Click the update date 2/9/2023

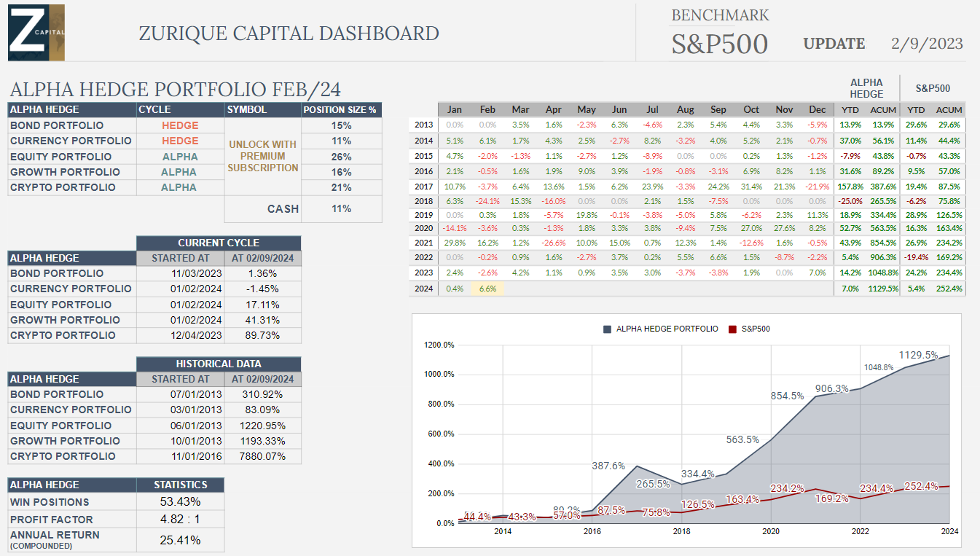click(927, 44)
